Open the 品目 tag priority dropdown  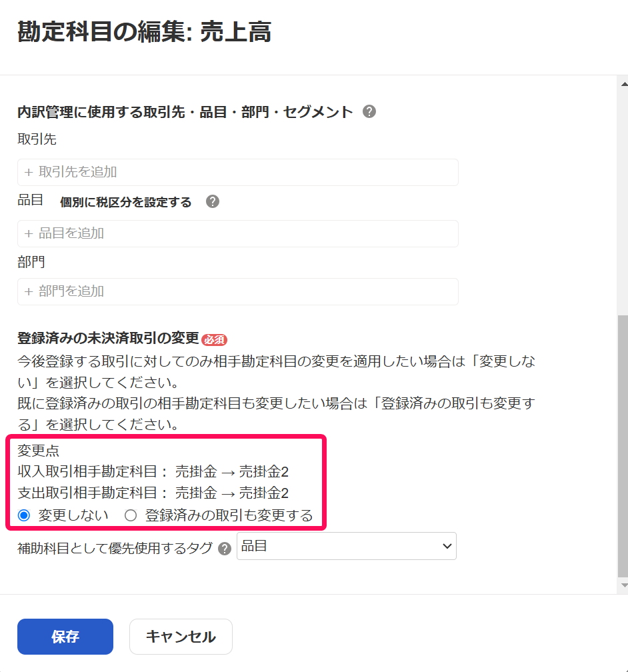347,546
